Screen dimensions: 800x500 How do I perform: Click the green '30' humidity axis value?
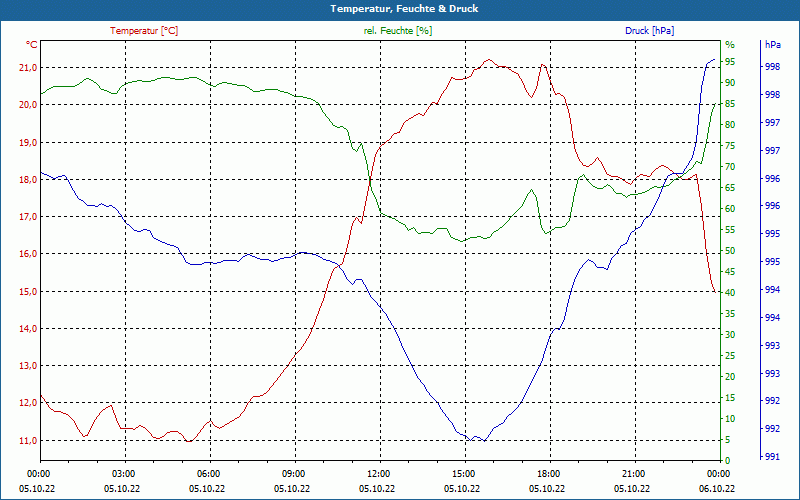(730, 335)
